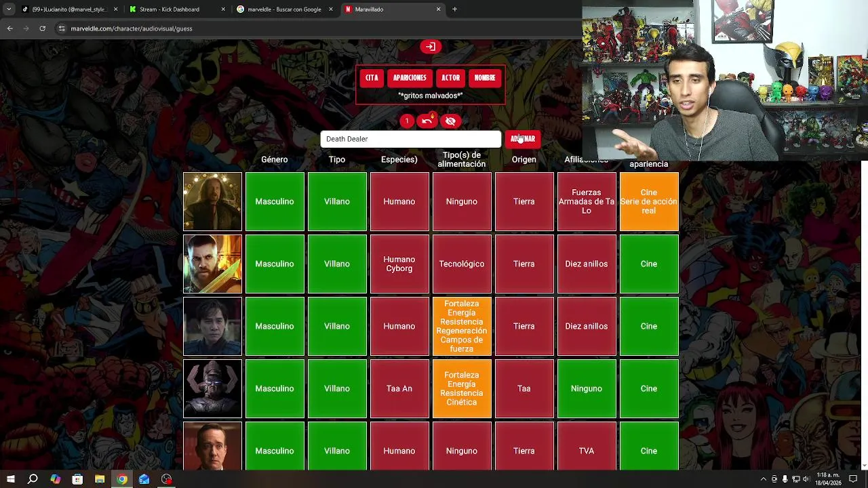Click 'Fuerzas Armadas de Ta Lo' cell
Viewport: 868px width, 488px height.
(x=587, y=201)
